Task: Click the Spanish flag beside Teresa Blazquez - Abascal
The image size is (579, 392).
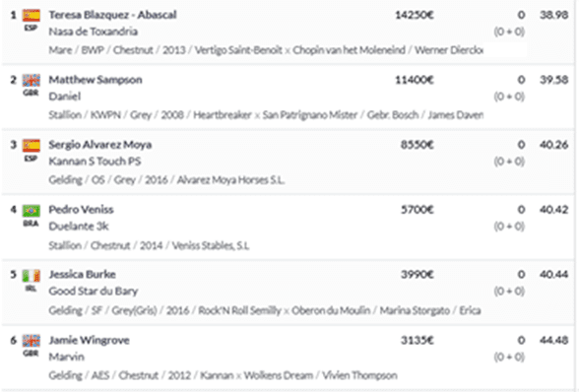Action: click(x=32, y=16)
